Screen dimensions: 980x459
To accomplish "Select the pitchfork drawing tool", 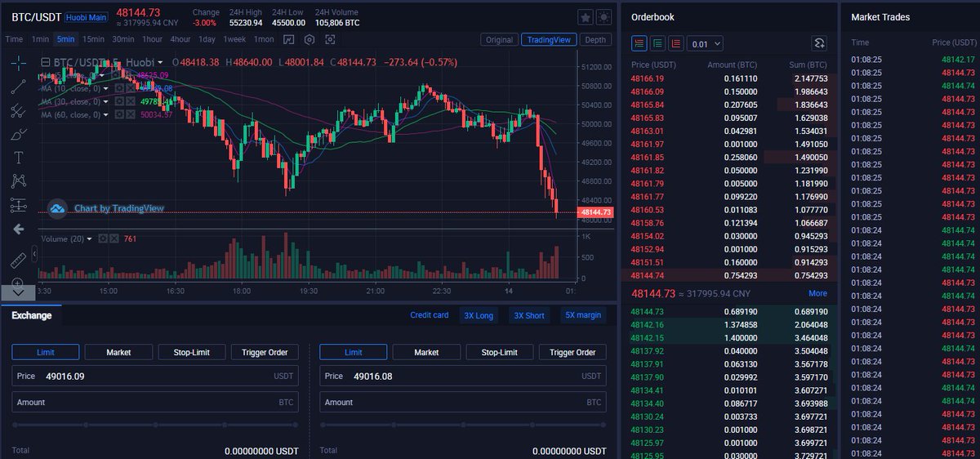I will tap(18, 111).
